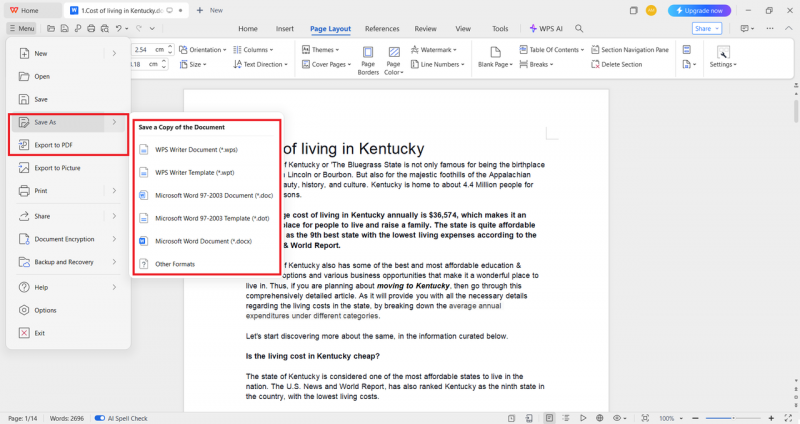
Task: Choose WPS Writer Document (*.wps) format
Action: click(207, 149)
